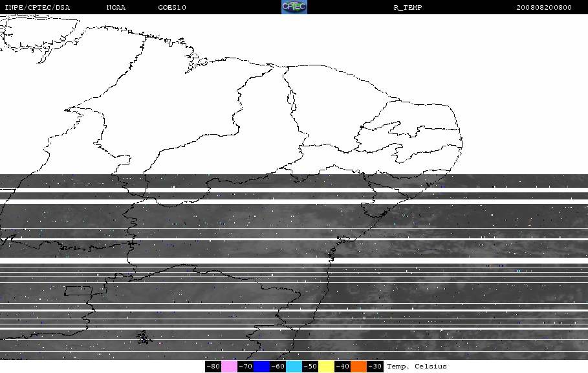Click the -50 legend label
Screen dimensions: 588x373
click(x=310, y=367)
